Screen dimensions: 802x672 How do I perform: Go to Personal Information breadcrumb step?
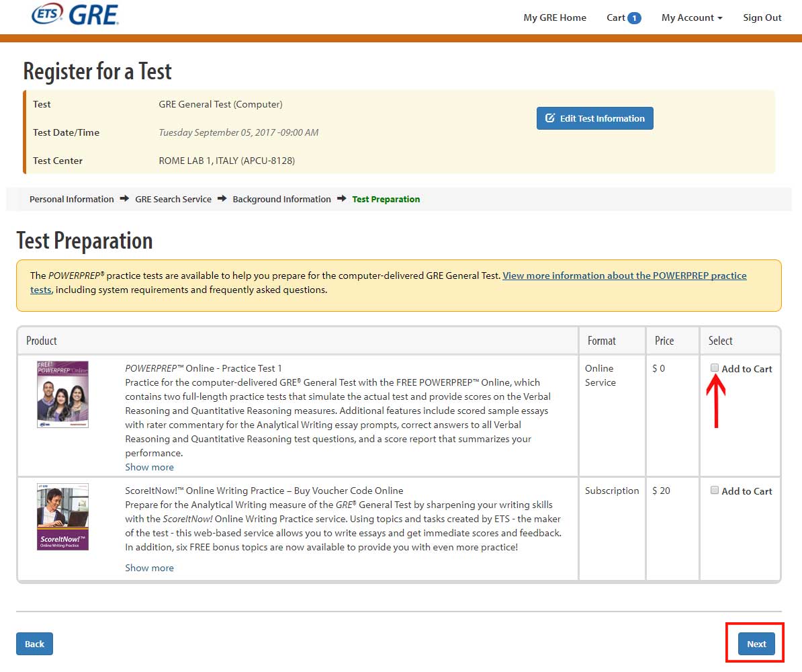point(71,199)
